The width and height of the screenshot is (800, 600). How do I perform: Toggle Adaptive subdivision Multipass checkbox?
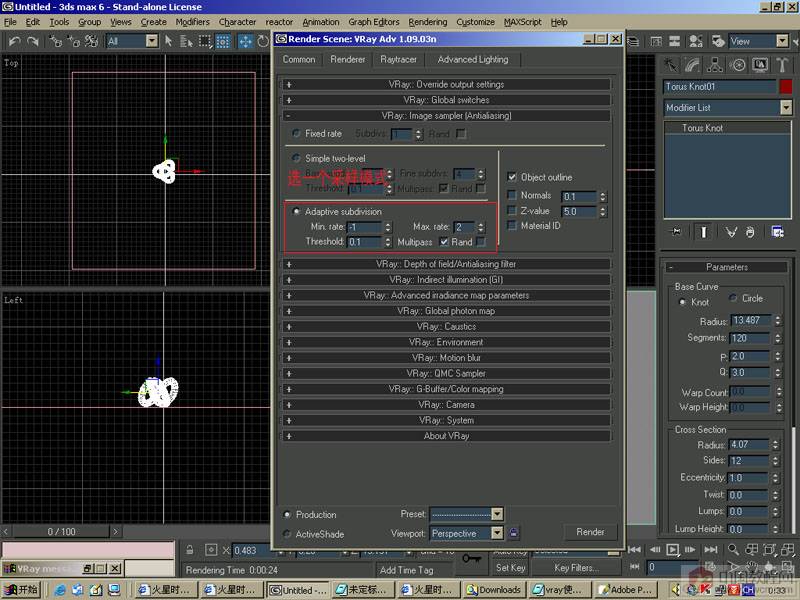[x=444, y=242]
